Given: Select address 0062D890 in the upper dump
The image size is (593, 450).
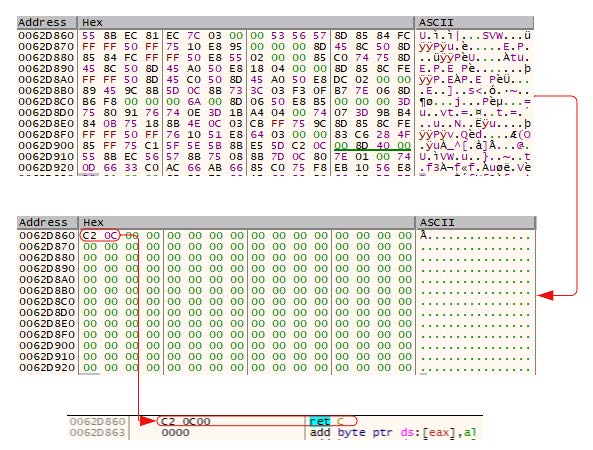Looking at the screenshot, I should click(46, 68).
